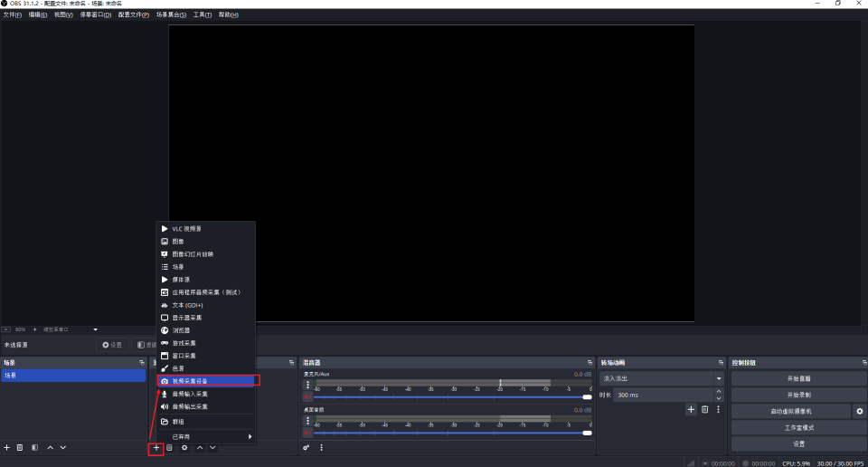This screenshot has width=868, height=467.
Task: Open advanced audio properties gears icon
Action: (307, 448)
